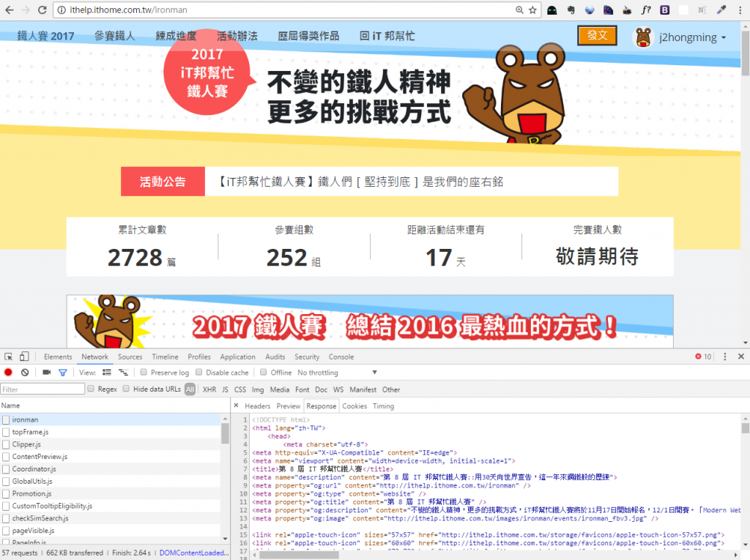Filter requests by Img type

tap(258, 389)
